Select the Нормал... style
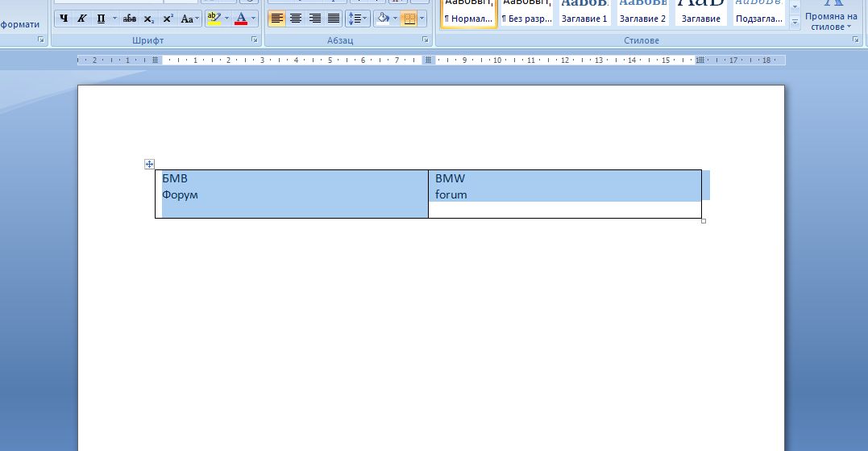Viewport: 868px width, 451px height. click(468, 13)
